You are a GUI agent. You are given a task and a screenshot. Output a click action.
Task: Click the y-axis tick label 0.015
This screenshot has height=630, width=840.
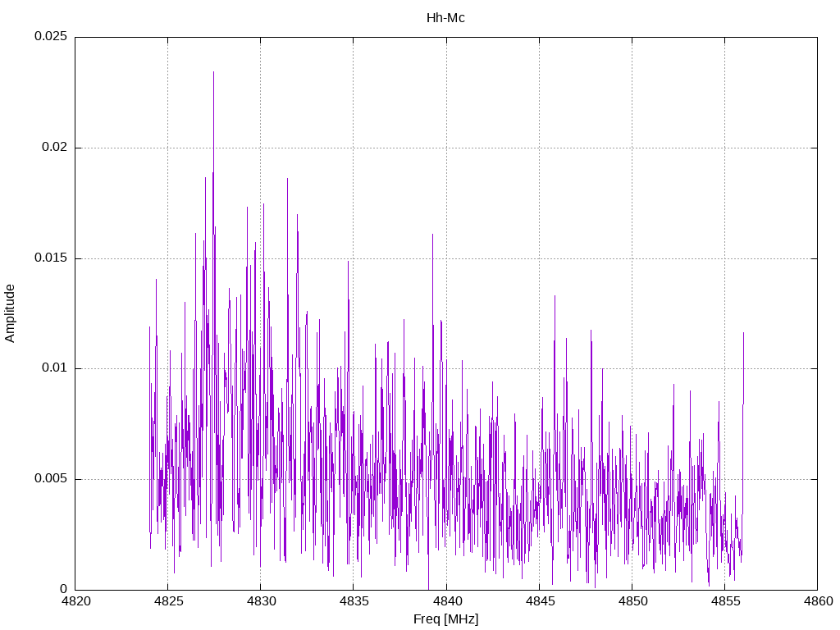click(51, 258)
